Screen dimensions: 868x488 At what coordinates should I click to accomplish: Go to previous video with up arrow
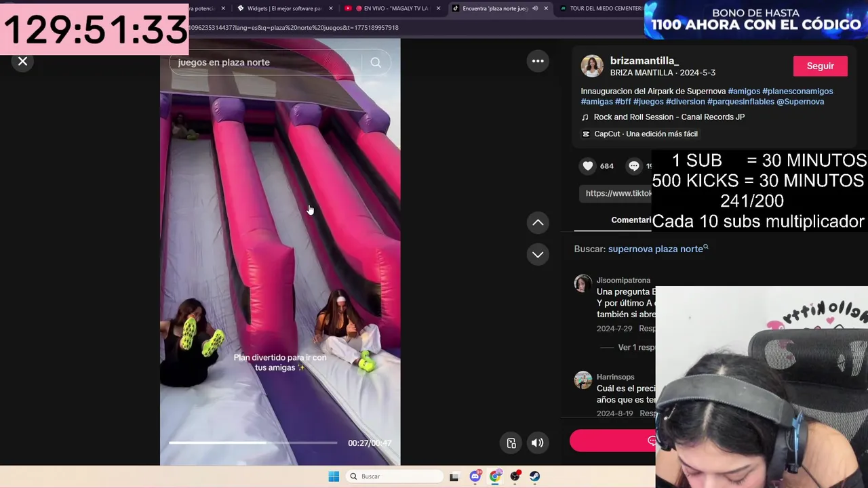click(538, 222)
